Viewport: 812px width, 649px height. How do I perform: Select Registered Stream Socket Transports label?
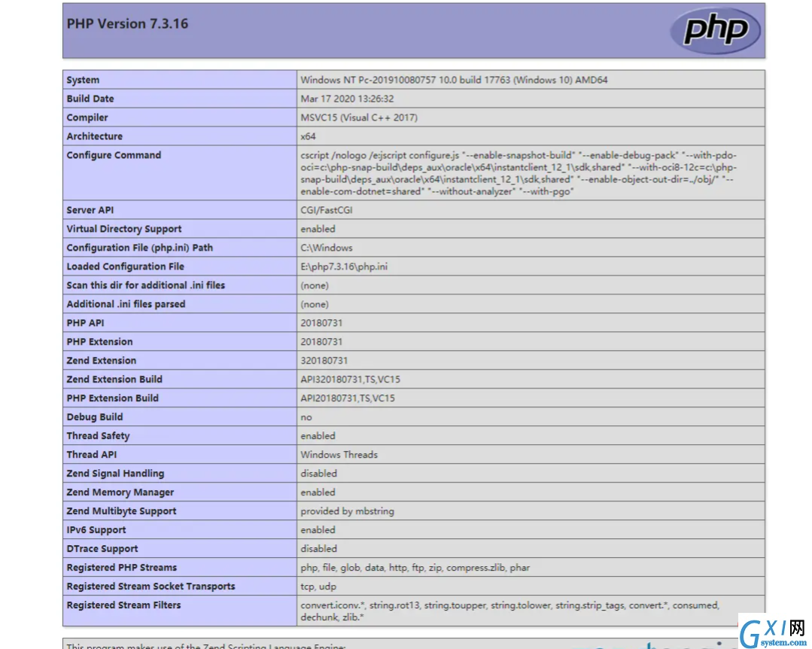click(x=151, y=586)
